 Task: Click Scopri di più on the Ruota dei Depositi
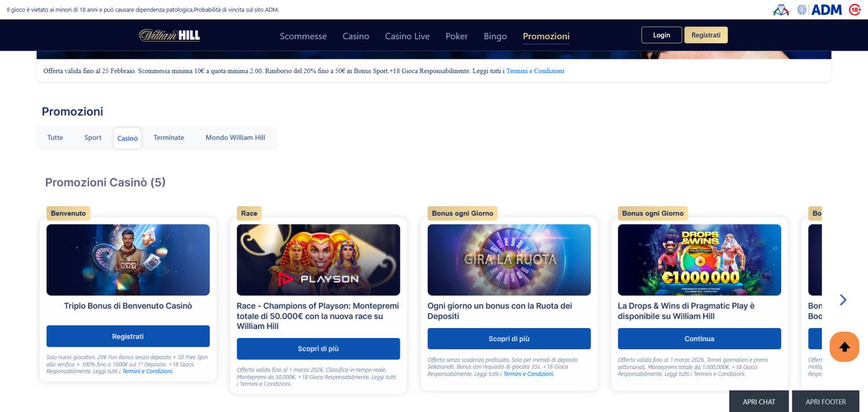coord(509,339)
